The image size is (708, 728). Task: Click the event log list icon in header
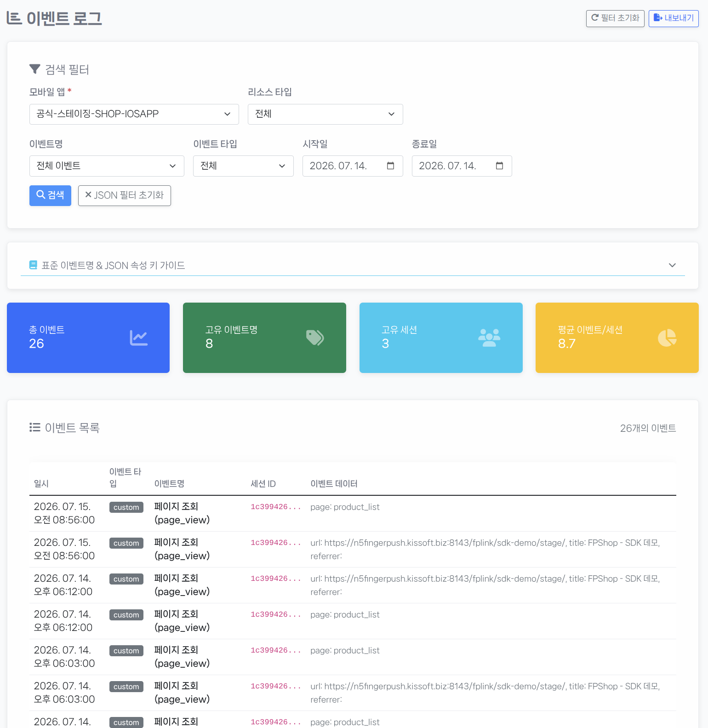pyautogui.click(x=14, y=18)
